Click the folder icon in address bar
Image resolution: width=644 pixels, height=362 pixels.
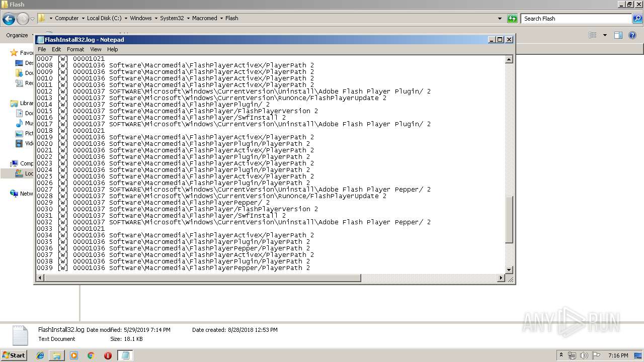click(42, 18)
